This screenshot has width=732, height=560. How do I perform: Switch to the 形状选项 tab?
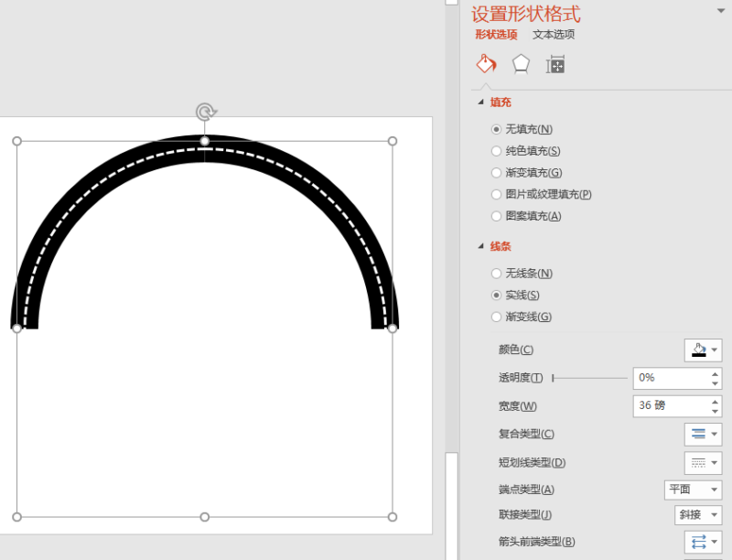(496, 35)
